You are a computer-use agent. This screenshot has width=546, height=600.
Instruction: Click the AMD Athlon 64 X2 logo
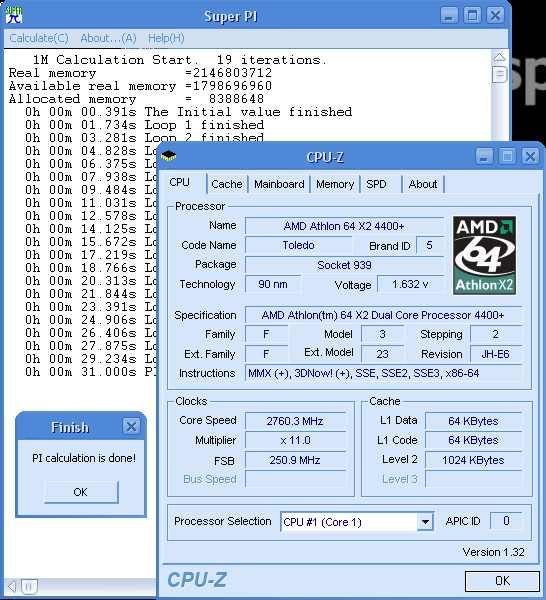click(484, 255)
